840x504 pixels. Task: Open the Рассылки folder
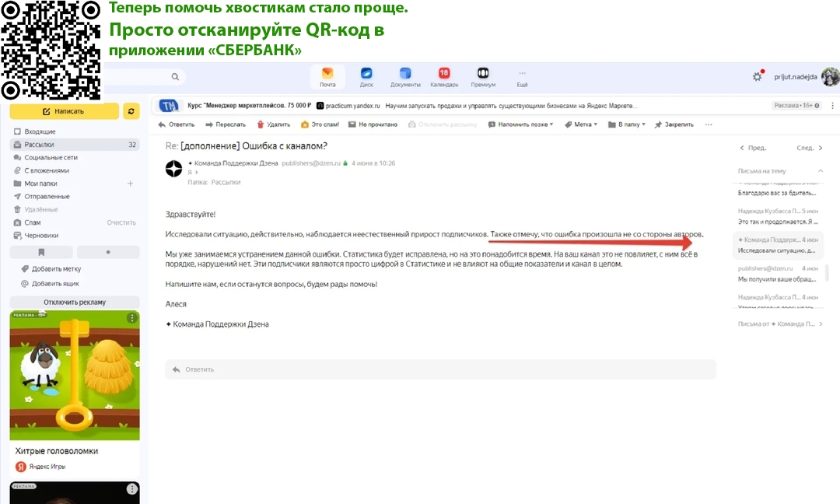coord(75,145)
